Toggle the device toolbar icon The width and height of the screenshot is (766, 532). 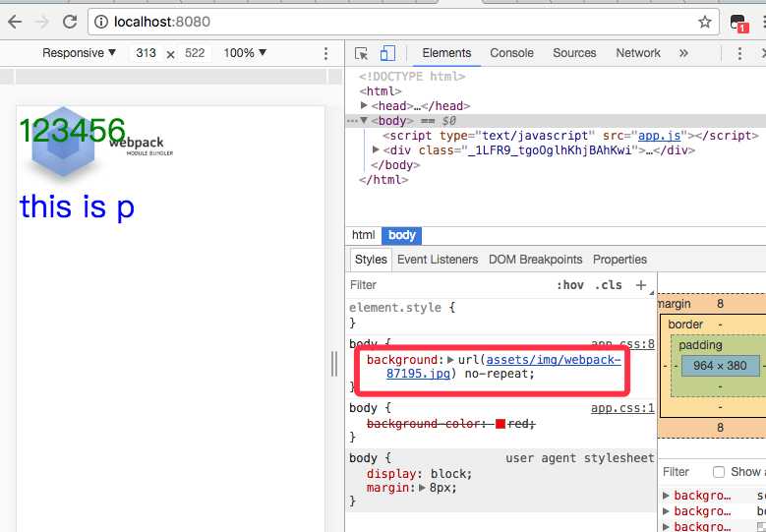tap(387, 53)
